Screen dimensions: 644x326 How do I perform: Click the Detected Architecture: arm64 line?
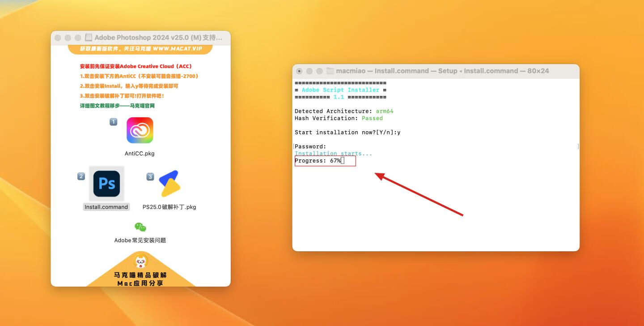[344, 111]
